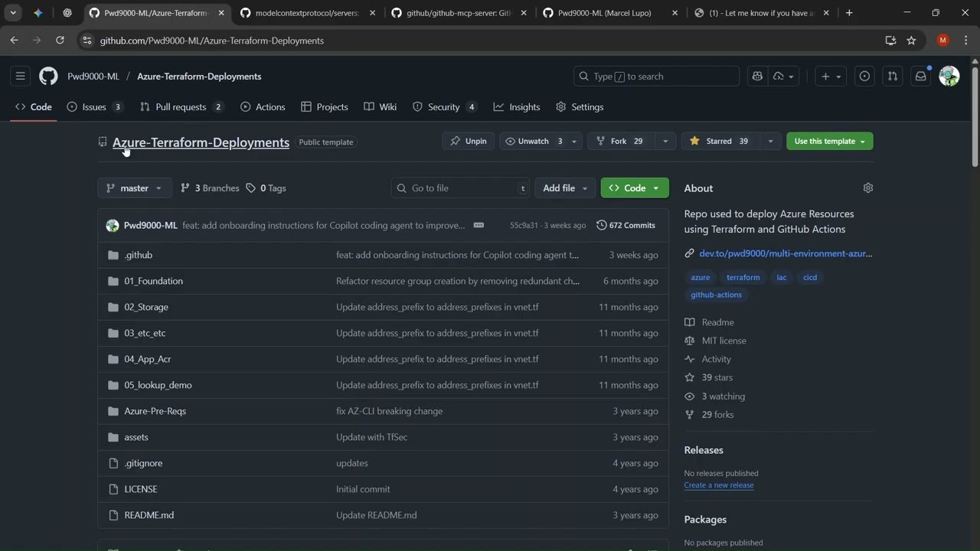Screen dimensions: 980x551
Task: Click the Pwd9000-ML owner breadcrumb link
Action: [93, 77]
